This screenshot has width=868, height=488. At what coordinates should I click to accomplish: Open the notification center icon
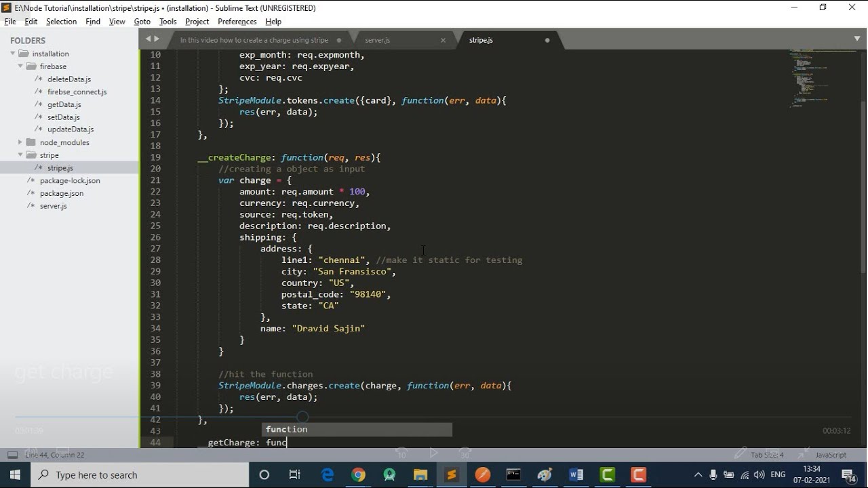click(x=849, y=475)
